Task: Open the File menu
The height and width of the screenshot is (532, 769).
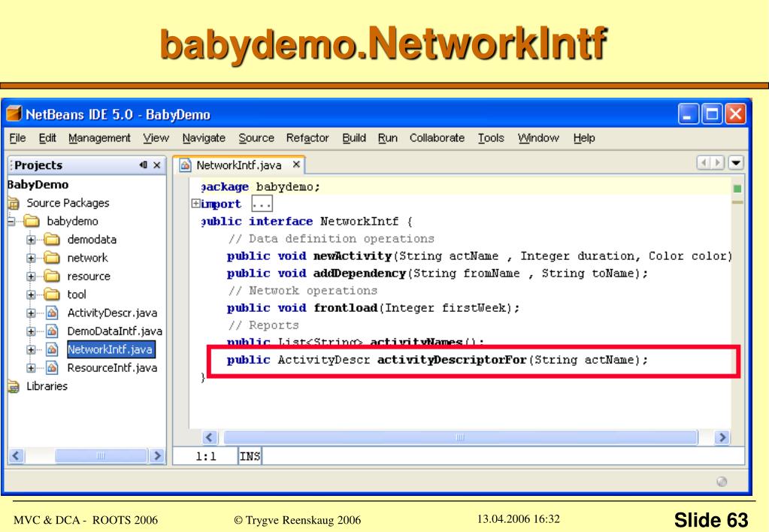Action: (17, 138)
